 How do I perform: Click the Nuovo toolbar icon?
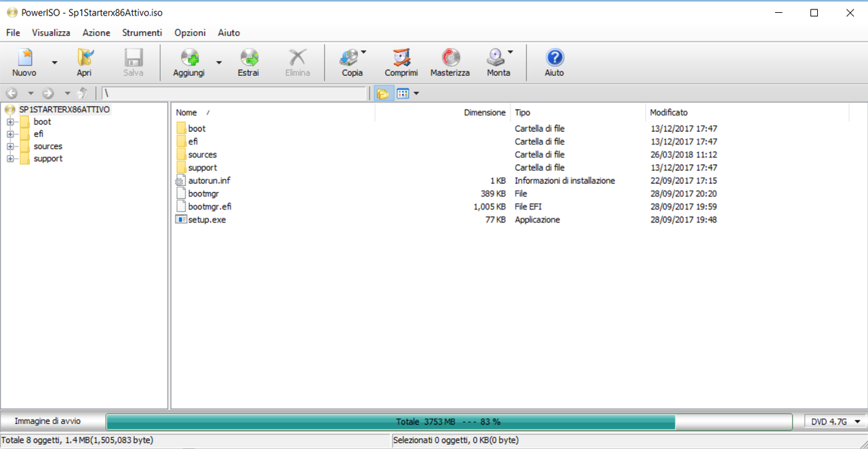(24, 58)
